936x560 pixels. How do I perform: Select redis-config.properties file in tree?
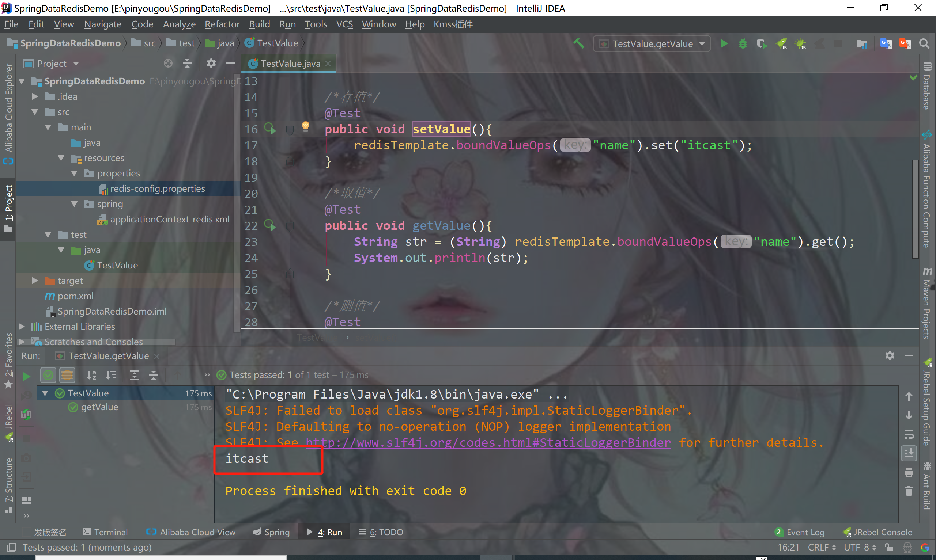[x=158, y=189]
